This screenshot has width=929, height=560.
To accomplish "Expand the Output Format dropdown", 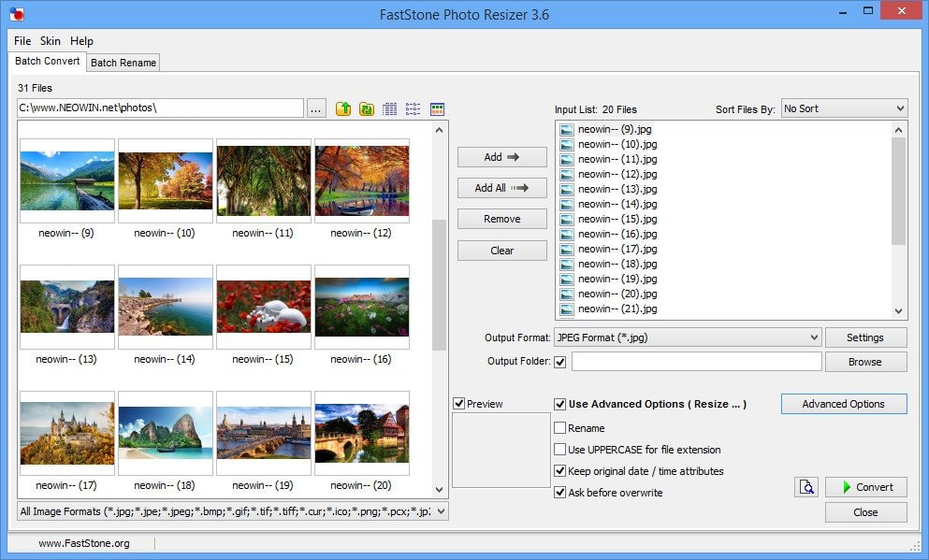I will (x=687, y=337).
